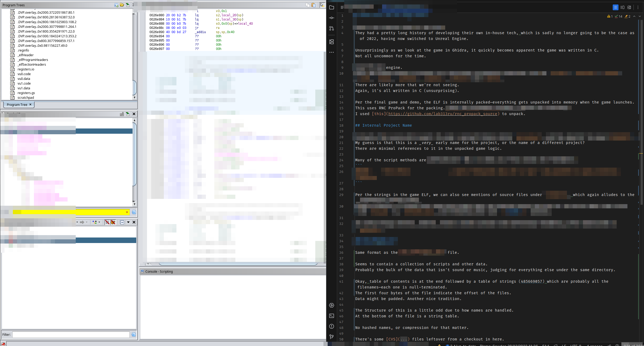This screenshot has height=346, width=644.
Task: Click the More tool windows ellipsis icon
Action: [332, 52]
